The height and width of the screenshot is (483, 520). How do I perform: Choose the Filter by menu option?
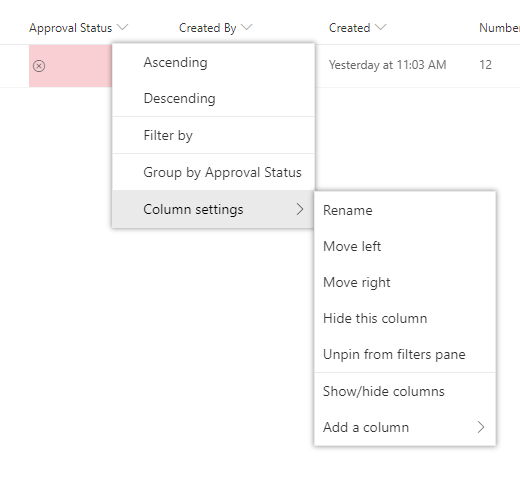tap(213, 135)
